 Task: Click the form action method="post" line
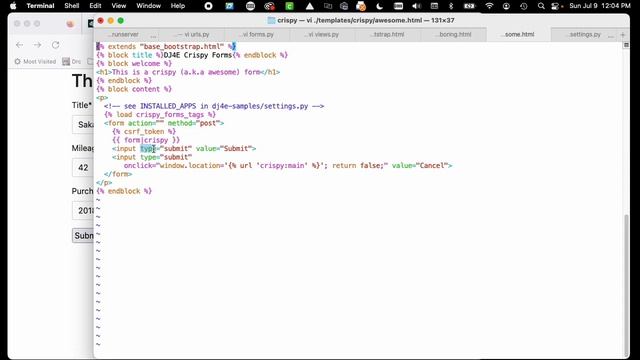164,123
